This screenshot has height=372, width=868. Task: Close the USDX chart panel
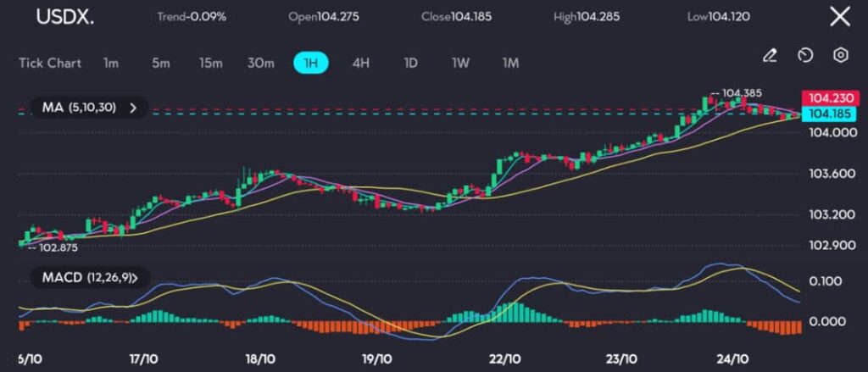pos(839,16)
